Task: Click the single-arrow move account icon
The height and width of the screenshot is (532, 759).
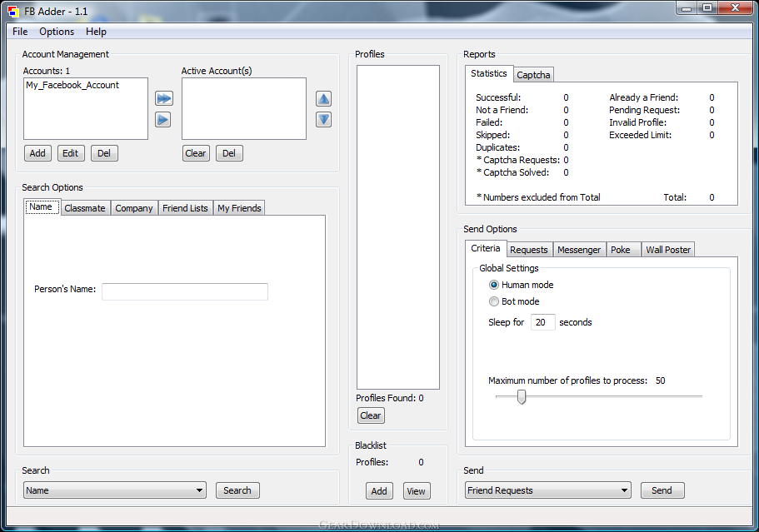Action: [163, 120]
